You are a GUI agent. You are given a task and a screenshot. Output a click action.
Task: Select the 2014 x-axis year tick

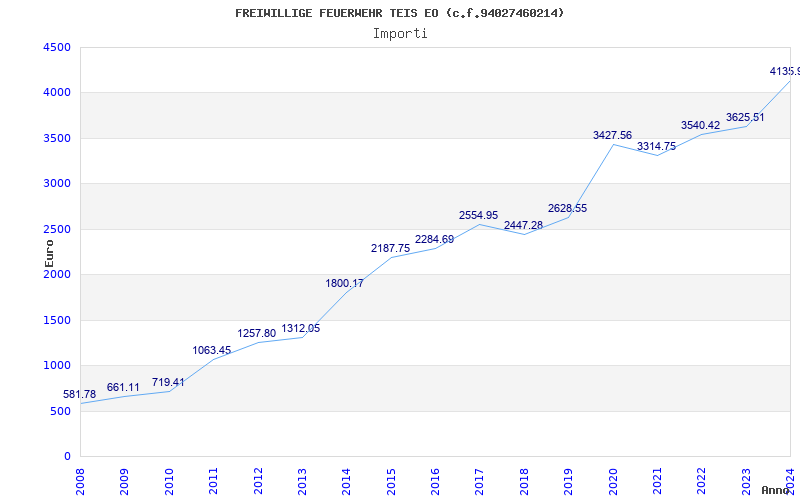346,477
